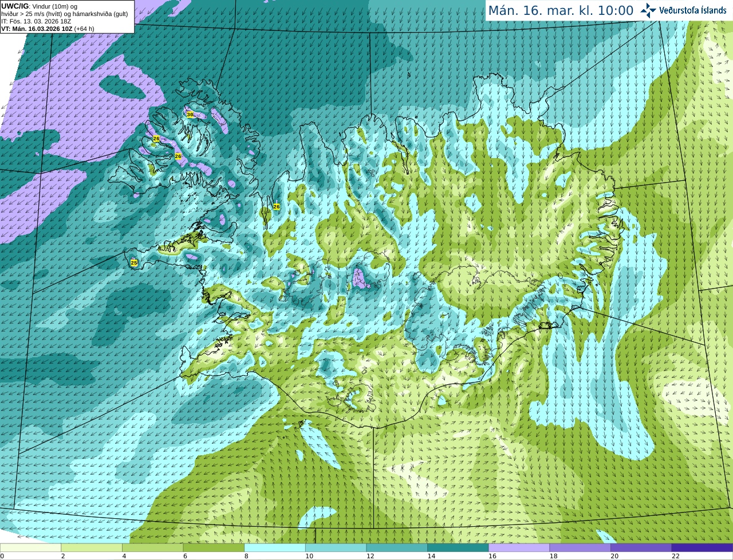Pick the 2–4 light green legend swatch
The width and height of the screenshot is (733, 560).
(92, 548)
